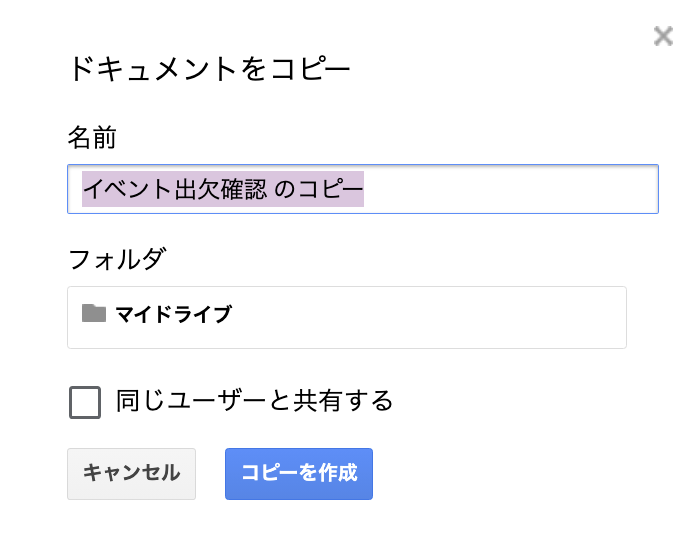This screenshot has width=696, height=552.
Task: Open the マイドライブ folder selector box
Action: (346, 317)
